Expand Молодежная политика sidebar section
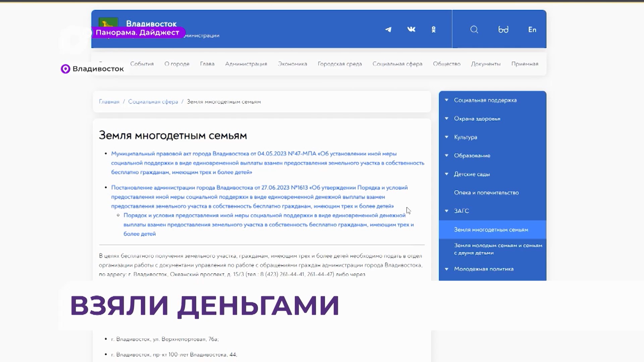Viewport: 644px width, 362px height. coord(446,269)
